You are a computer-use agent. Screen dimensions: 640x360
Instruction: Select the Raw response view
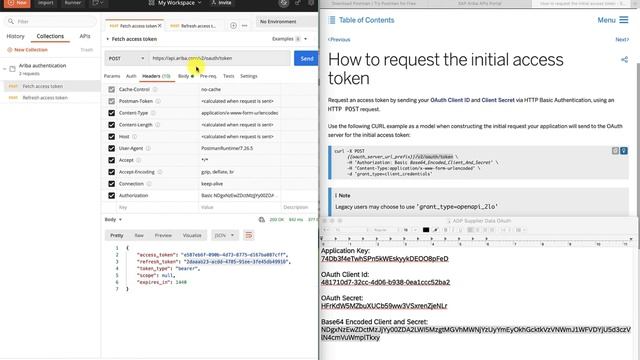(x=139, y=236)
